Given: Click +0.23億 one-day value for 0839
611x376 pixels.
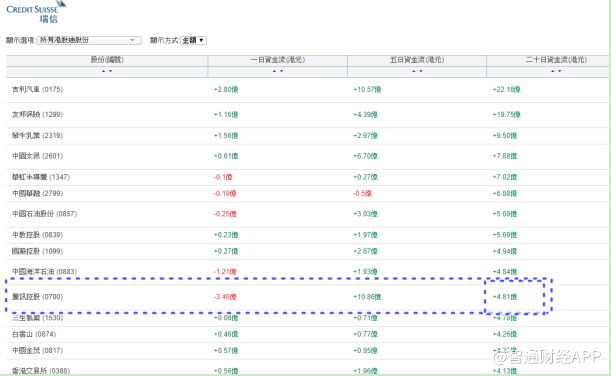Looking at the screenshot, I should pos(226,235).
